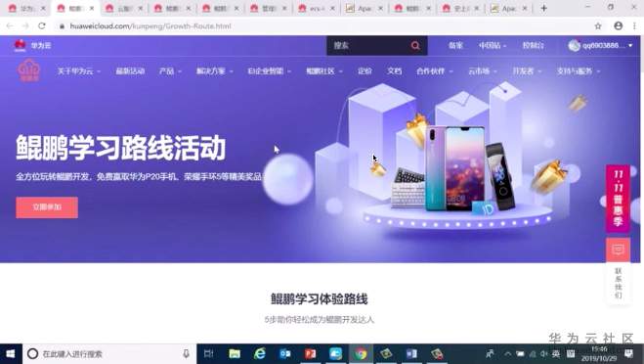
Task: Click the 立即参加 button
Action: (47, 207)
